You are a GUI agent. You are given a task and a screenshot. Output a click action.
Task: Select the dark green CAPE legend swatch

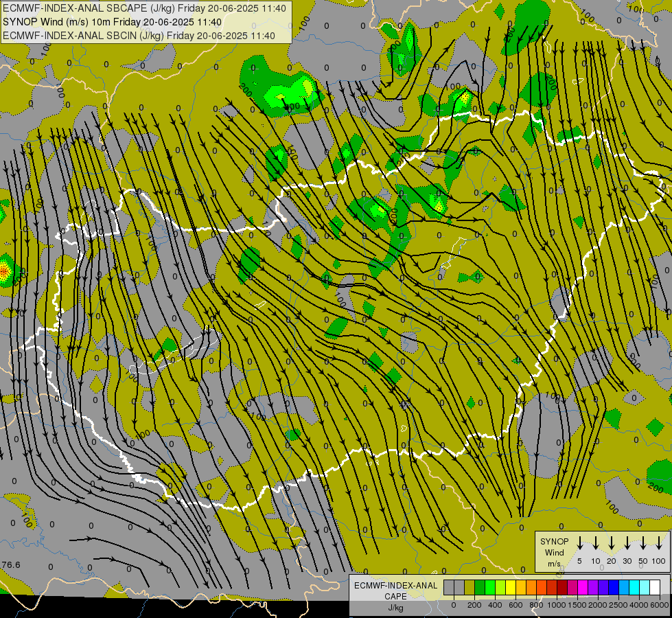[480, 587]
